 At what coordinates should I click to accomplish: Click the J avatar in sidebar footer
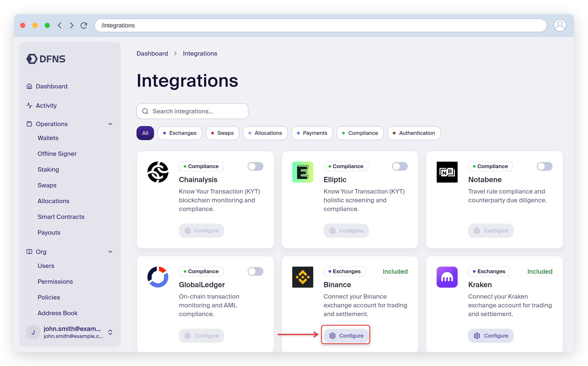pyautogui.click(x=33, y=332)
